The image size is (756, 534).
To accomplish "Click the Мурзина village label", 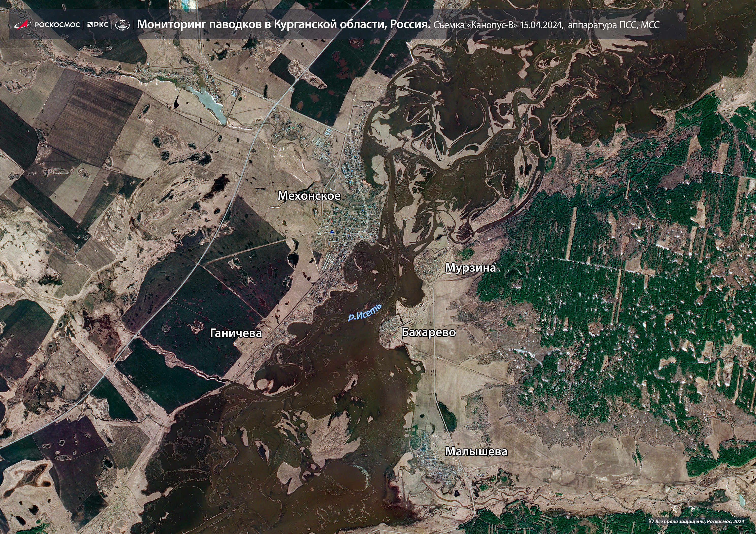I will coord(470,268).
